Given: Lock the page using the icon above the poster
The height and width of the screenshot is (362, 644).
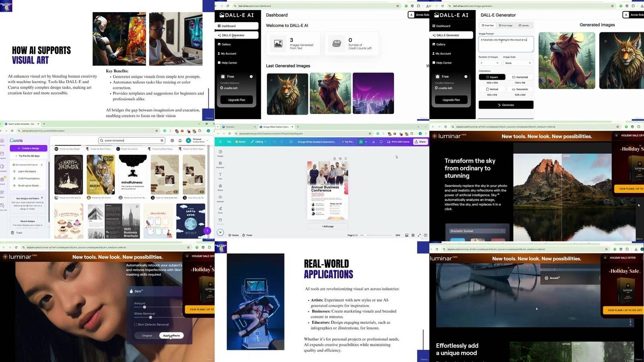Looking at the screenshot, I should 334,159.
